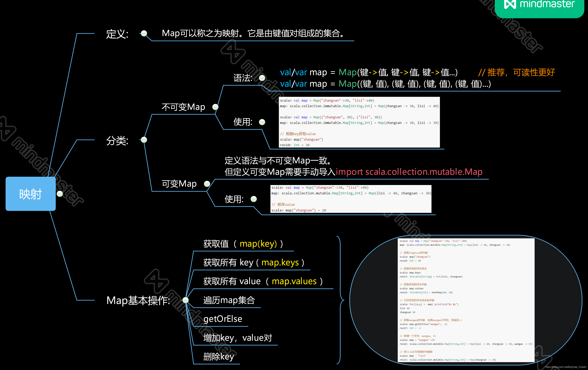Click the summary brace beside operations list
The height and width of the screenshot is (370, 588).
pos(340,300)
